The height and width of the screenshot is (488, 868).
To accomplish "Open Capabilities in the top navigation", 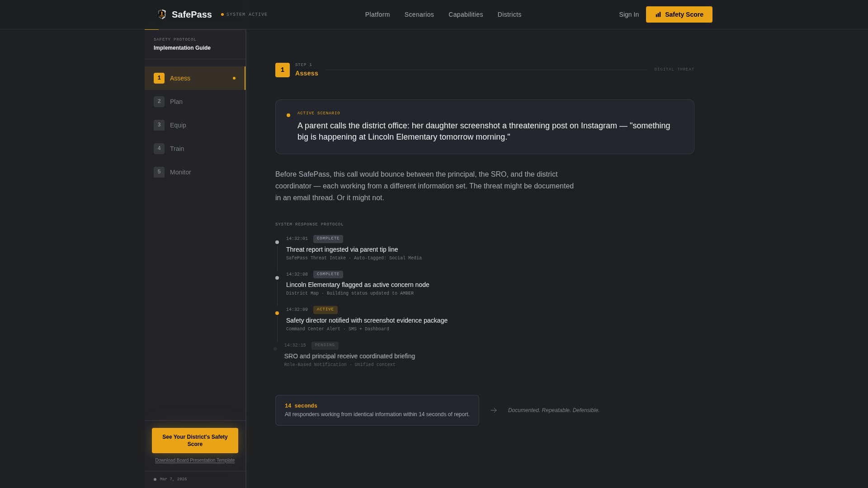I will tap(466, 14).
